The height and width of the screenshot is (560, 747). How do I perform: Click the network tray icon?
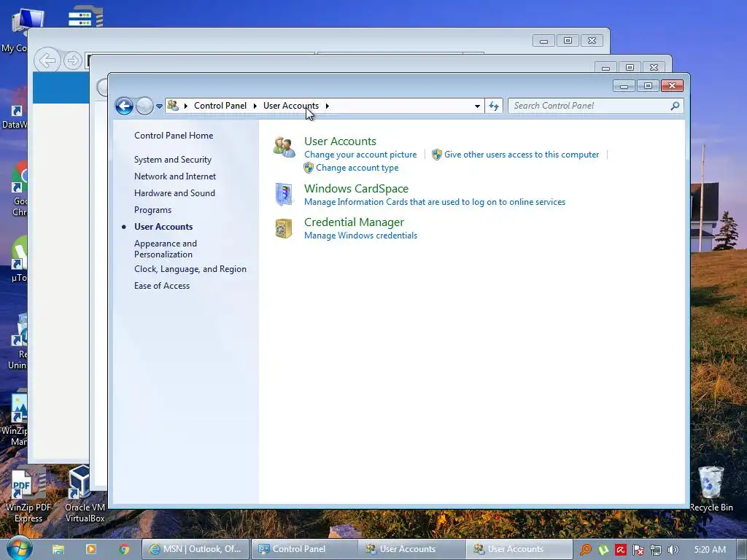click(656, 550)
